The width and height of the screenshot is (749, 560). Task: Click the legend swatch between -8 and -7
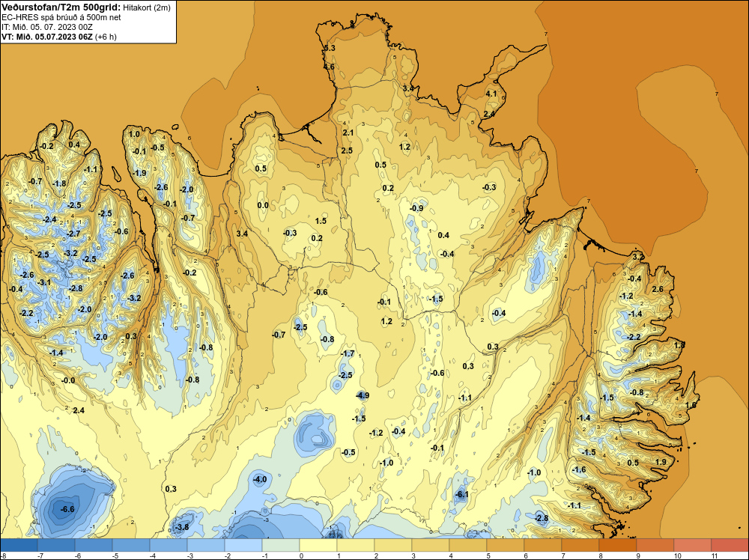pyautogui.click(x=19, y=545)
